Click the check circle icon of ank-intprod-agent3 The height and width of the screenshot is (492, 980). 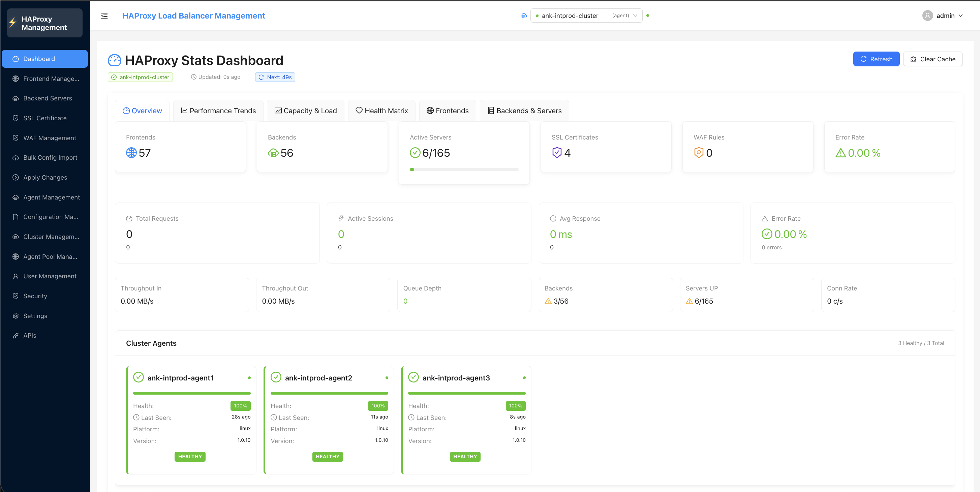click(x=413, y=377)
